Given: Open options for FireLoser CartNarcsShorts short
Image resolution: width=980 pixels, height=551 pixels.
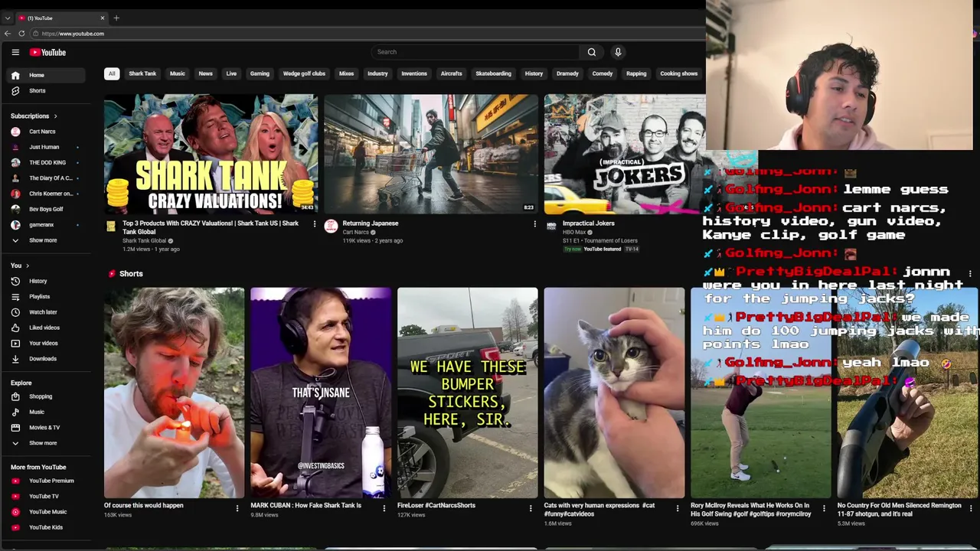Looking at the screenshot, I should pos(531,507).
